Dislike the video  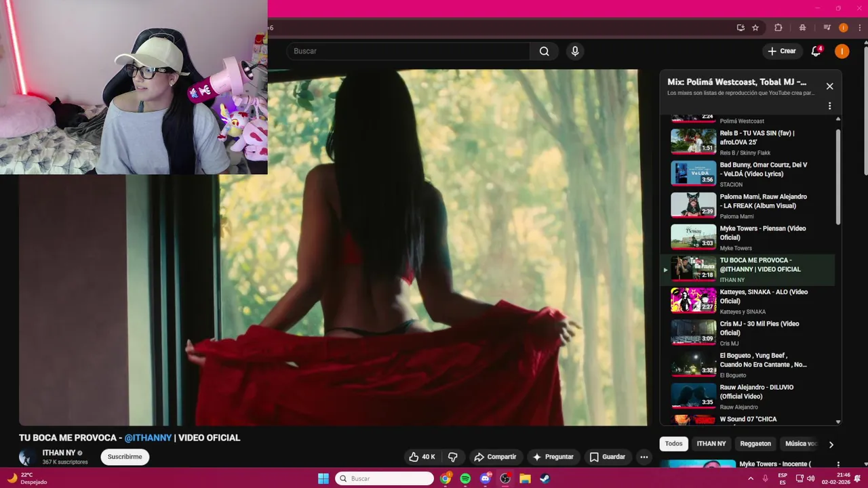[x=452, y=457]
